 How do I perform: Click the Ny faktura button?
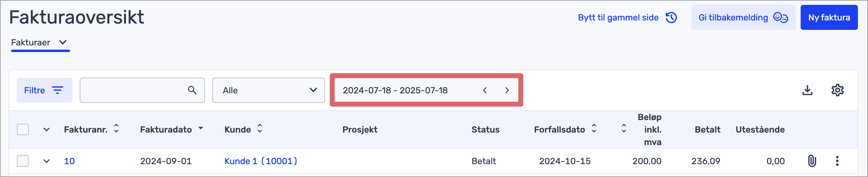(829, 17)
